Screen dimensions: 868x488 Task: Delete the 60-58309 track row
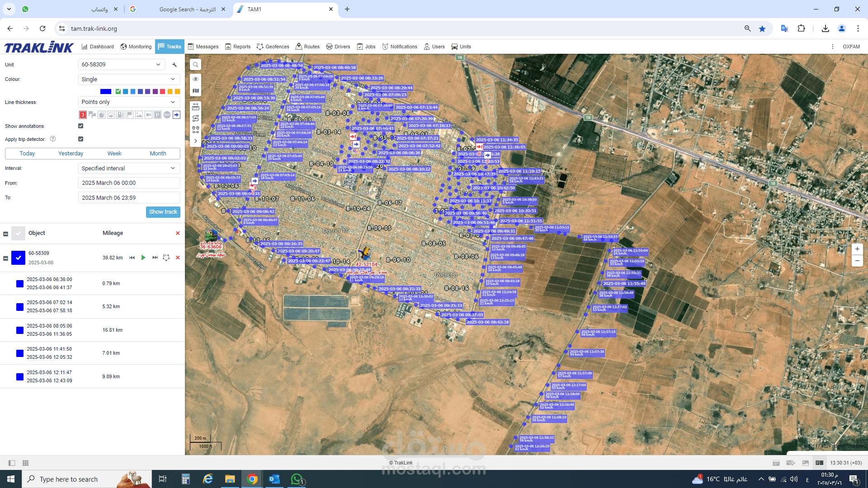[x=178, y=258]
